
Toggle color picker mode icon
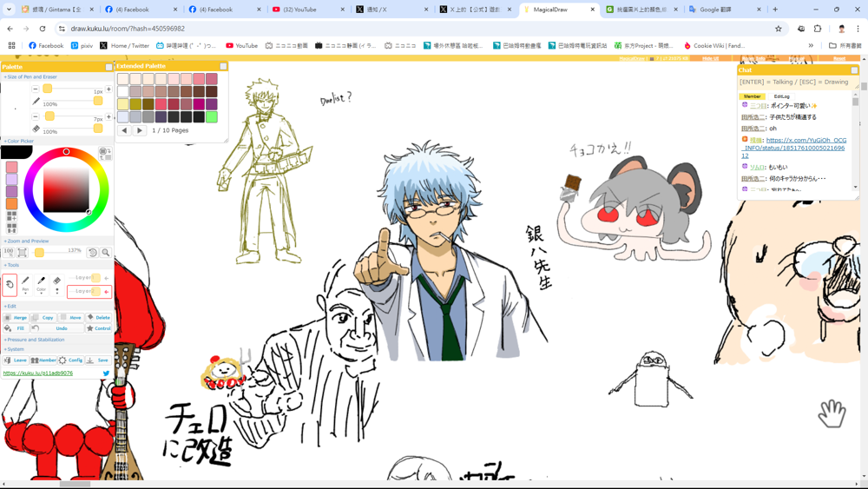[104, 154]
